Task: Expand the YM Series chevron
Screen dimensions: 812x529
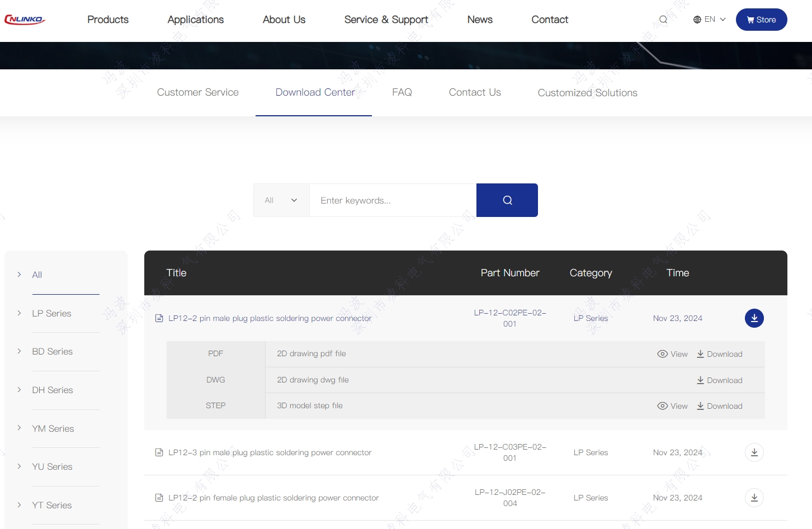Action: tap(19, 428)
